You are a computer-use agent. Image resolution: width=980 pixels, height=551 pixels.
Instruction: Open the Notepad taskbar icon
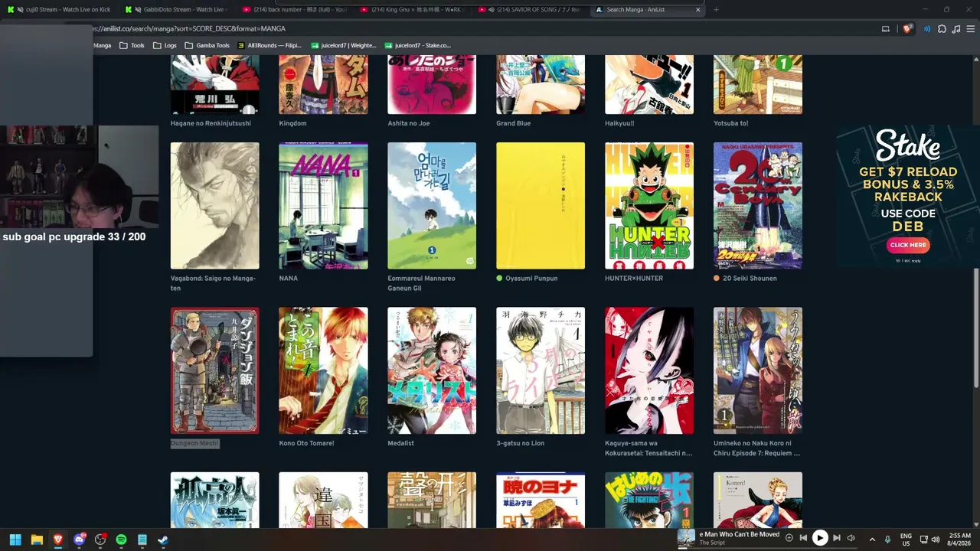[x=142, y=540]
